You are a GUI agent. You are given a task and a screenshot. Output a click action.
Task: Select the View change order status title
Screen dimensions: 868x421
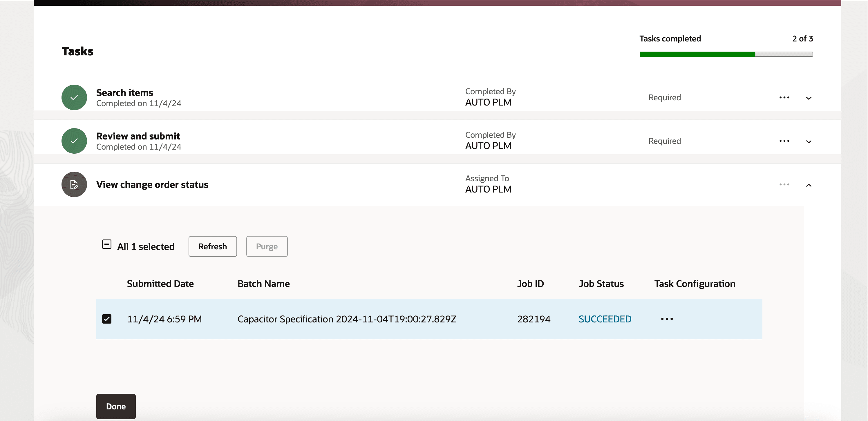(x=152, y=185)
